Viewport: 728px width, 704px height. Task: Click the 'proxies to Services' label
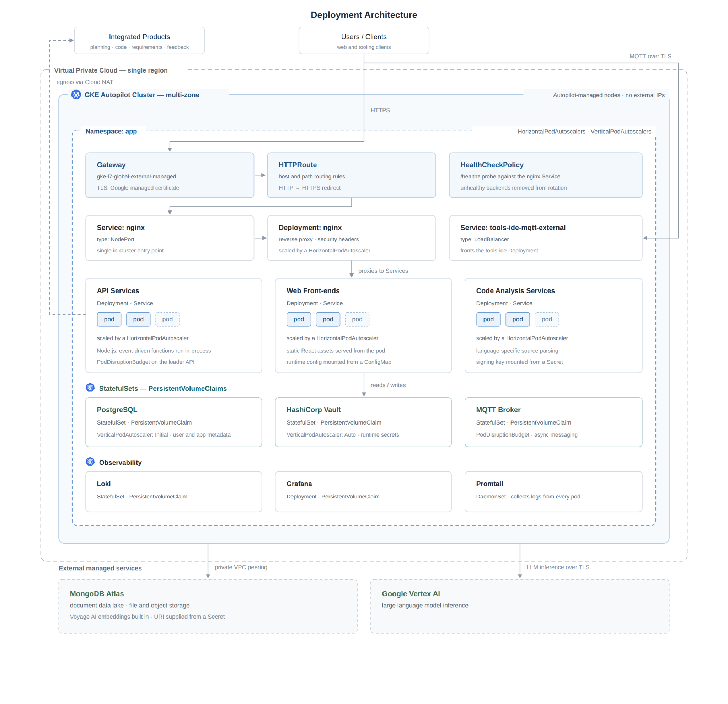pos(383,271)
